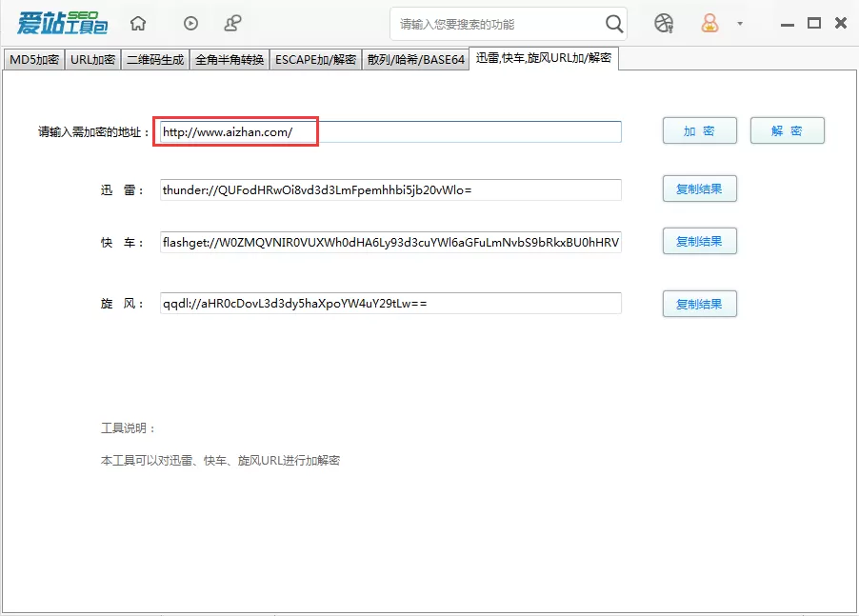Screen dimensions: 859x616
Task: Click into the thunder:// result field
Action: 390,190
